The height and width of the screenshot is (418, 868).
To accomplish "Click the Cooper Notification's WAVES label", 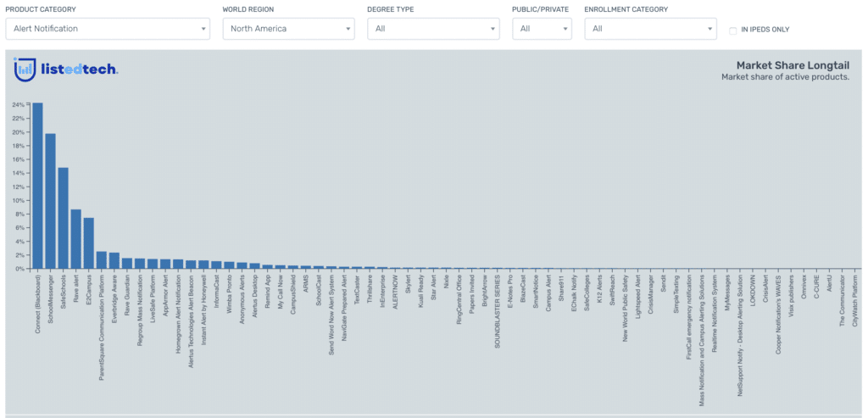I will coord(778,314).
